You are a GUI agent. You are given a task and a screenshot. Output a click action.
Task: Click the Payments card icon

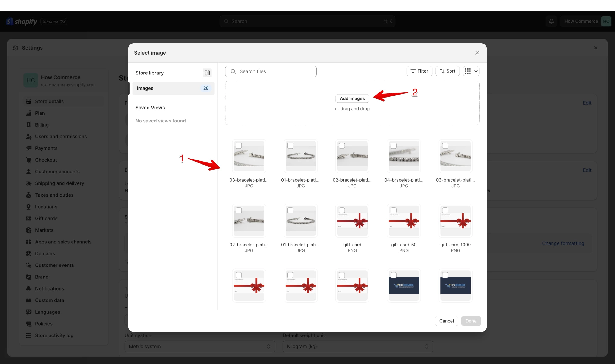[28, 148]
